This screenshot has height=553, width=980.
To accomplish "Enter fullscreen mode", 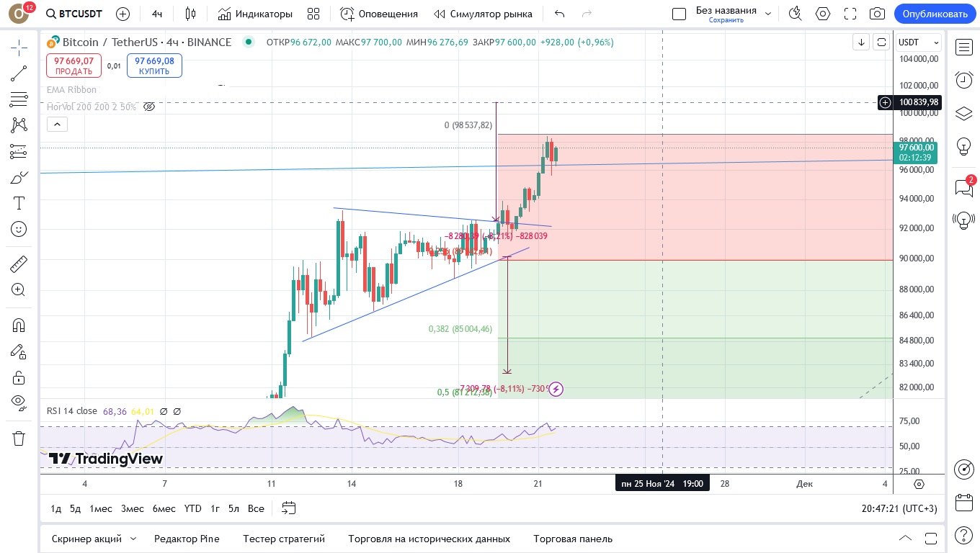I will click(850, 14).
